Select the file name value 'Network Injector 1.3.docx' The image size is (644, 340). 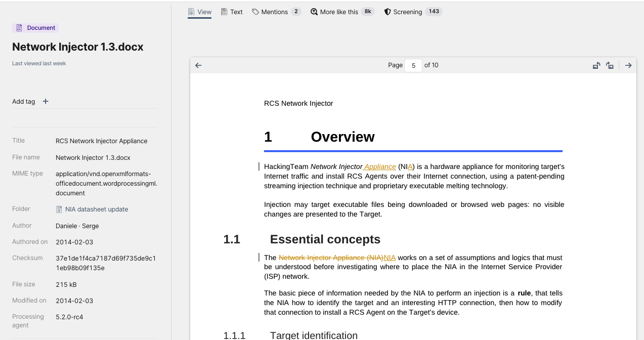pos(93,158)
